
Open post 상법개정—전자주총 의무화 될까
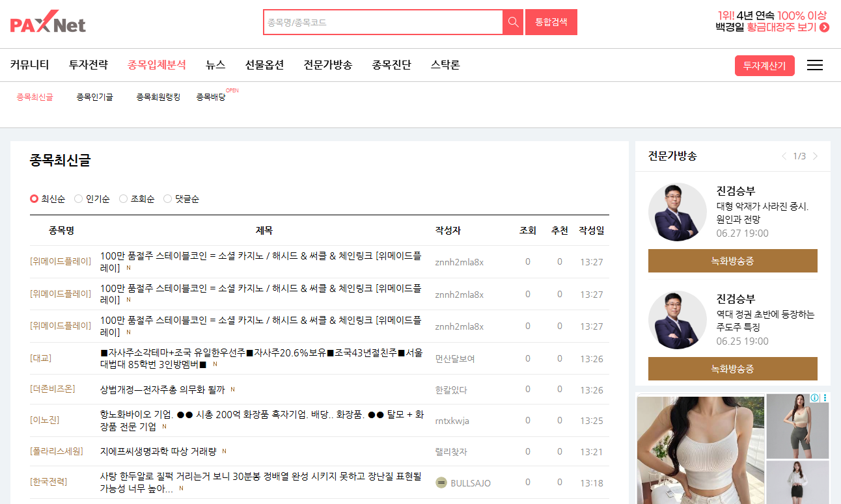pyautogui.click(x=163, y=390)
